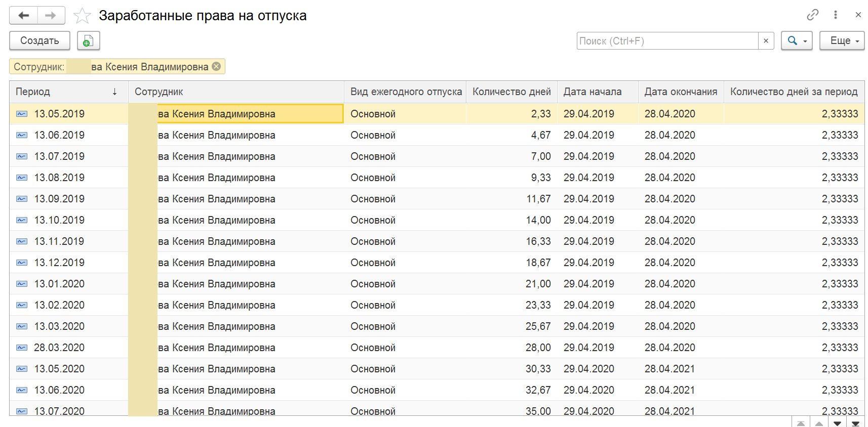
Task: Open the magnifier search dropdown
Action: 797,40
